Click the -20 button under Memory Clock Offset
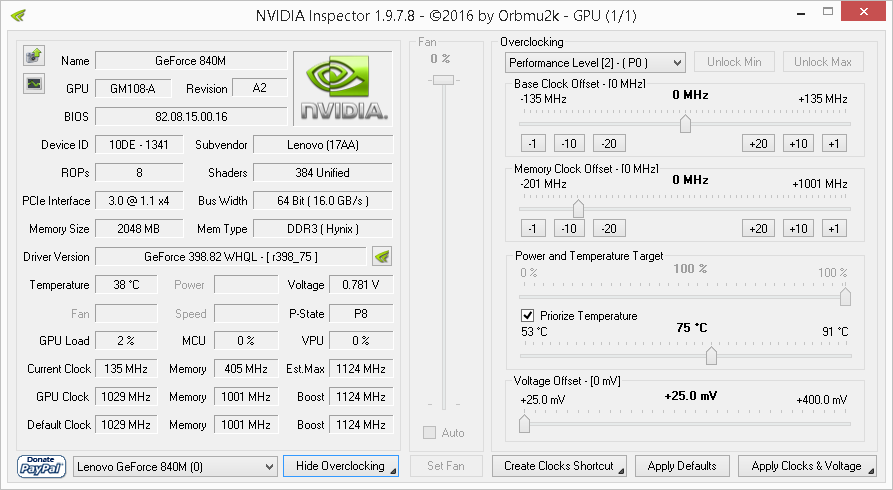The width and height of the screenshot is (893, 490). (x=609, y=228)
